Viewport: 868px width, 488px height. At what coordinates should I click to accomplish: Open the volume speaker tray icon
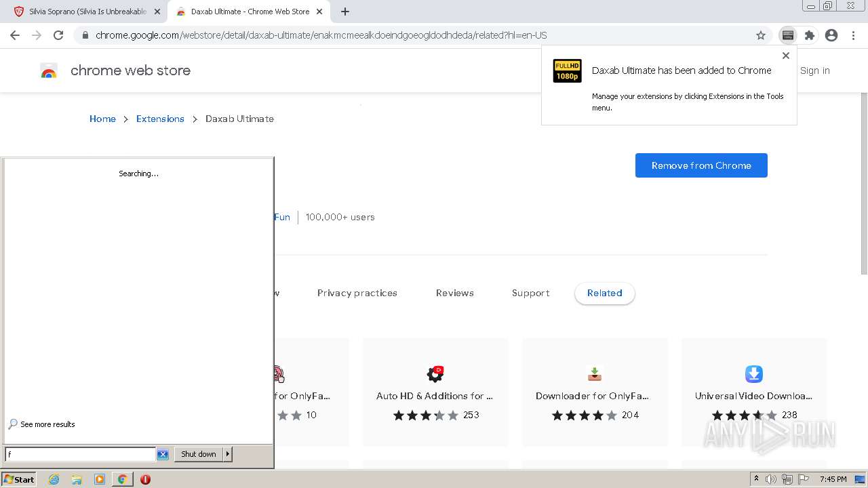tap(771, 479)
